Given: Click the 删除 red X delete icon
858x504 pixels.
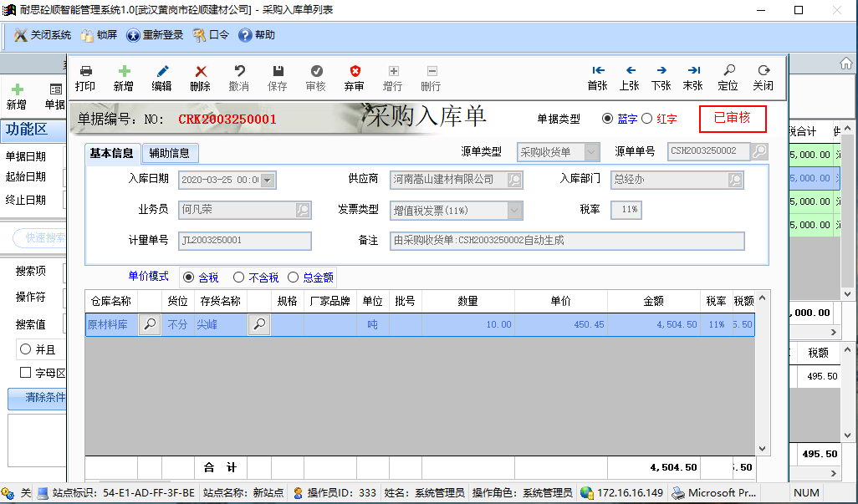Looking at the screenshot, I should (x=201, y=72).
